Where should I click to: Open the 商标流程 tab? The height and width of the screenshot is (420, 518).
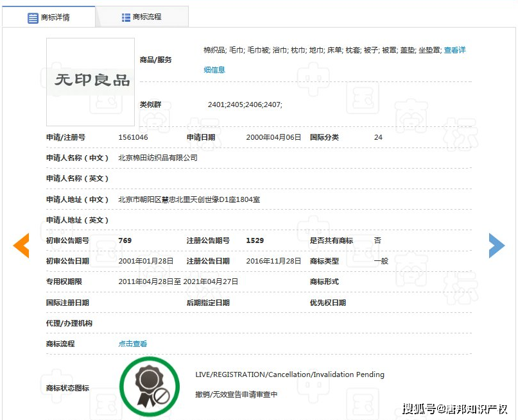click(142, 17)
